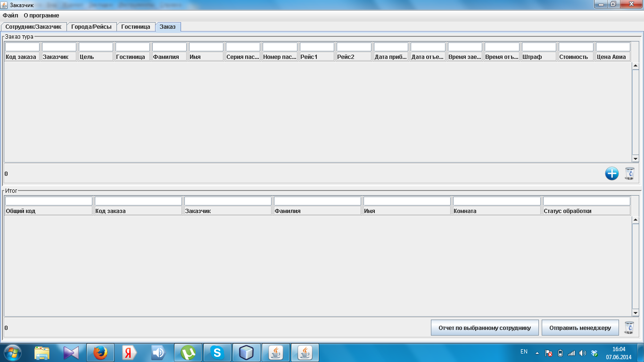Open О программе menu

coord(41,16)
